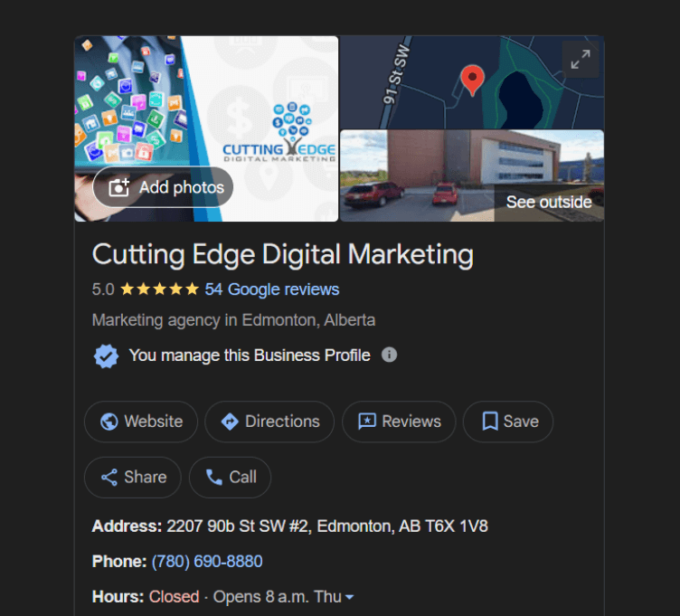The height and width of the screenshot is (616, 680).
Task: Open the business Website button
Action: tap(141, 422)
